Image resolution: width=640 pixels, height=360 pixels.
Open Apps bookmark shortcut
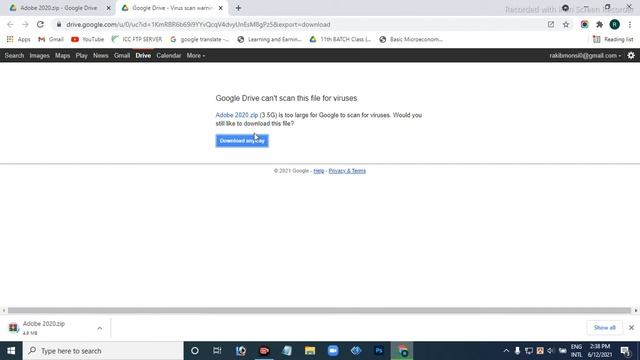coord(18,39)
